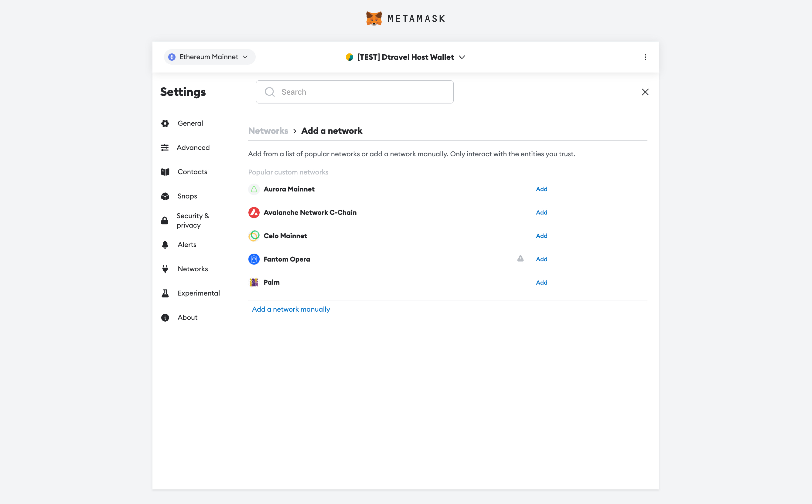Open the Dtravel Host Wallet account dropdown

[x=405, y=57]
